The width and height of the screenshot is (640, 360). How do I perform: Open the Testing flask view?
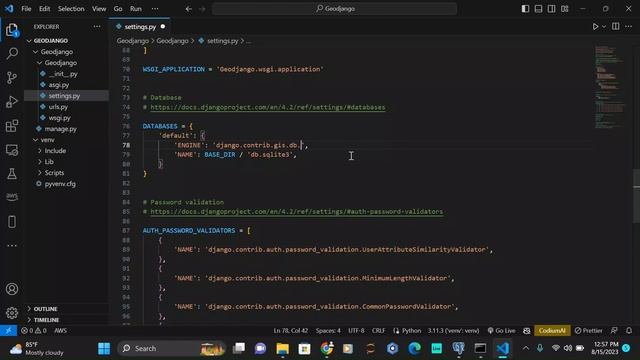point(12,174)
